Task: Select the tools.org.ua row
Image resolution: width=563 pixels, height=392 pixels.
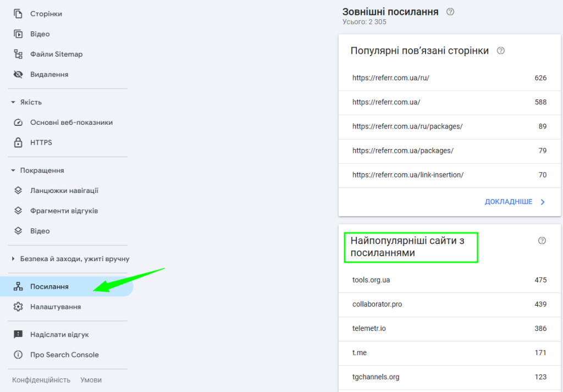Action: coord(449,280)
